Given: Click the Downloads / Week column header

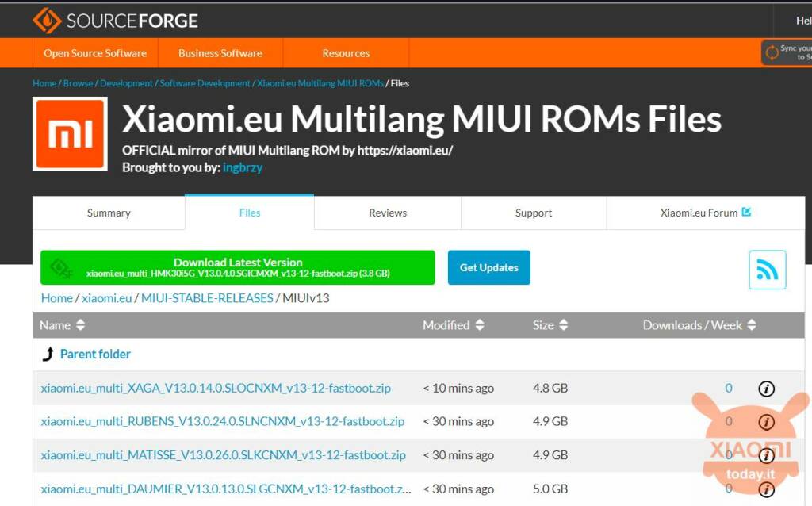Looking at the screenshot, I should coord(692,325).
